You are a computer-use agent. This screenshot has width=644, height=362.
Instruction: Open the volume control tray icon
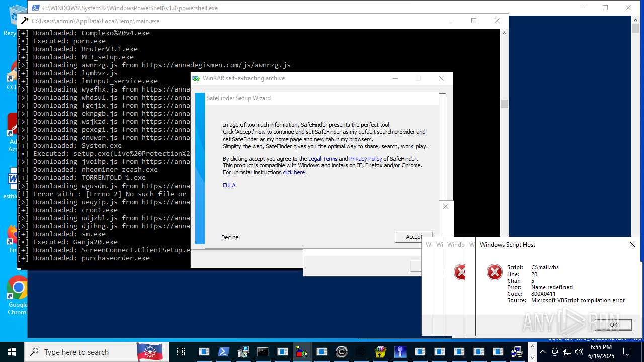click(578, 352)
